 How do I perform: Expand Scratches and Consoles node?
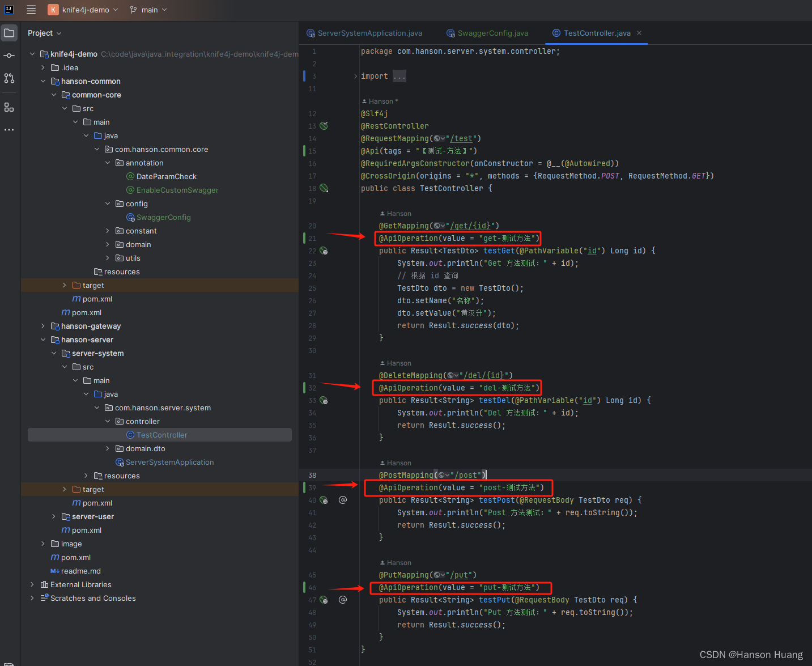coord(32,598)
